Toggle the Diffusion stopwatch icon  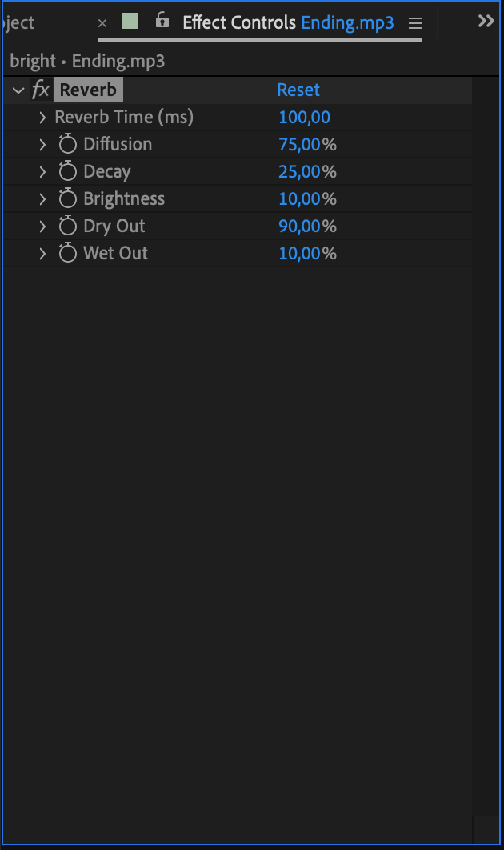pyautogui.click(x=68, y=145)
